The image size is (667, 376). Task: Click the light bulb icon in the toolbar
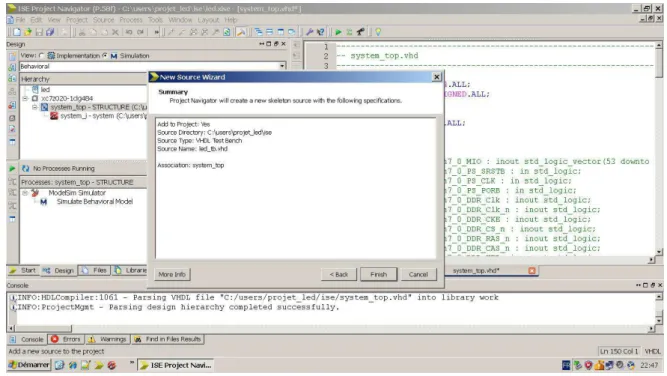click(x=378, y=32)
